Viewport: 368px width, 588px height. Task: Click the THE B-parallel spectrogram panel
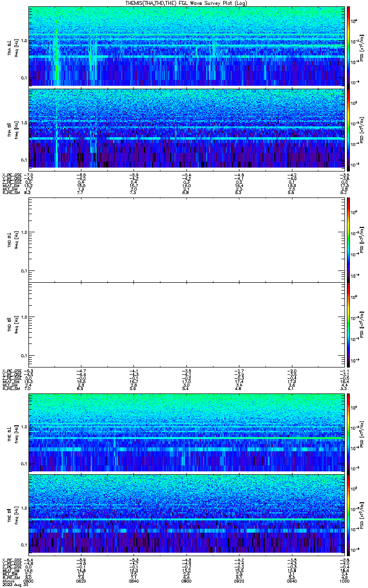(x=186, y=514)
